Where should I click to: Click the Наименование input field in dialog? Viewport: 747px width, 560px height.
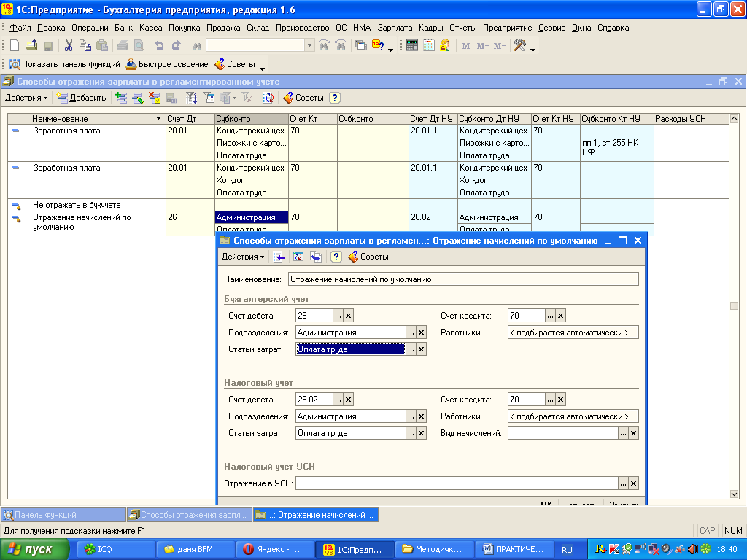pyautogui.click(x=463, y=279)
